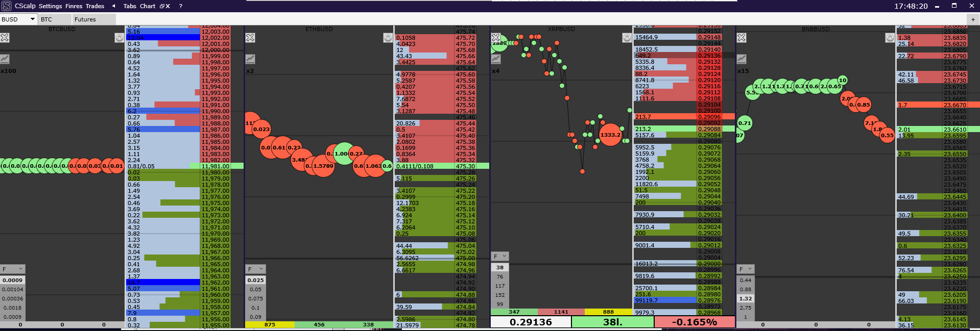Select 152 working volume in XRPBUSD

click(500, 295)
